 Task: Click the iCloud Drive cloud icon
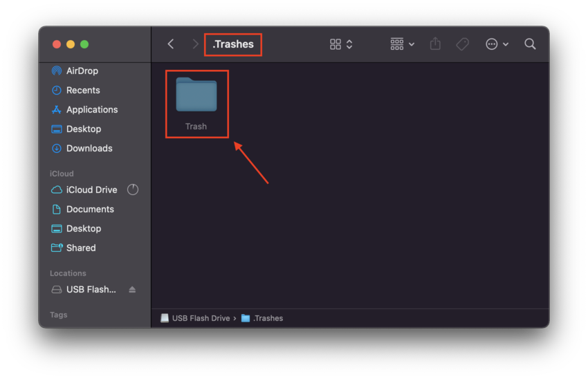tap(57, 190)
